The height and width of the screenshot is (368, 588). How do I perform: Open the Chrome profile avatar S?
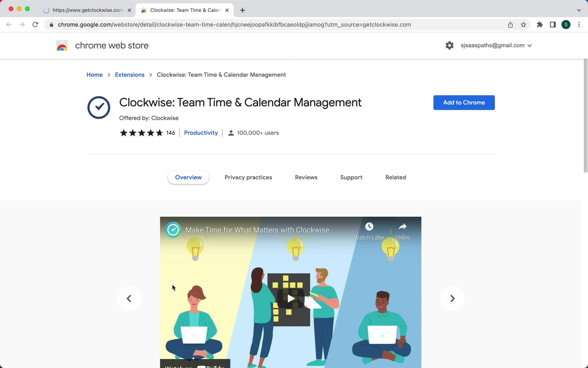(566, 25)
